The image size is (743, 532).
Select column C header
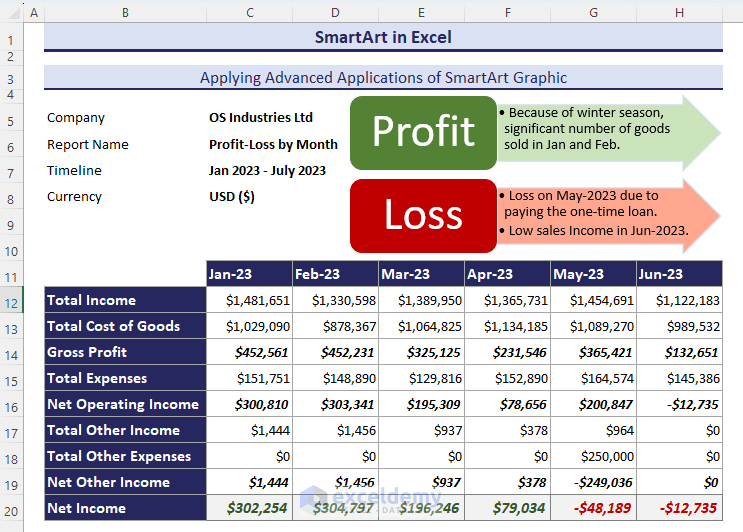(x=250, y=13)
